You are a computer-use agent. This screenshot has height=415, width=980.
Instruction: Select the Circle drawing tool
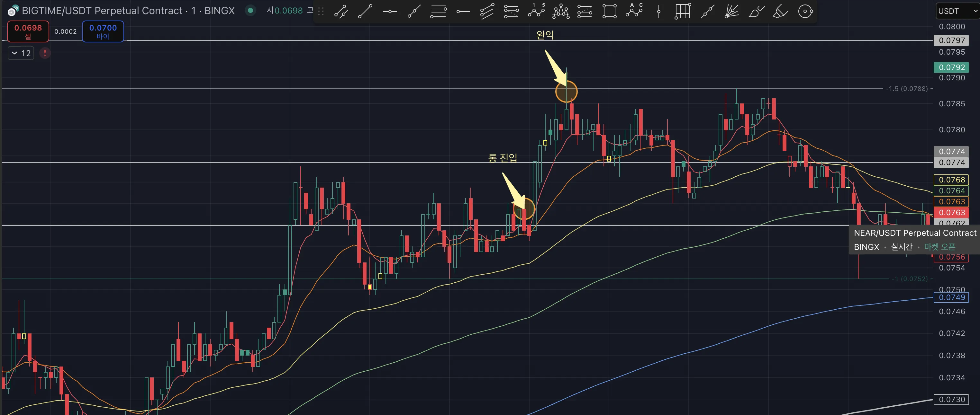(805, 11)
